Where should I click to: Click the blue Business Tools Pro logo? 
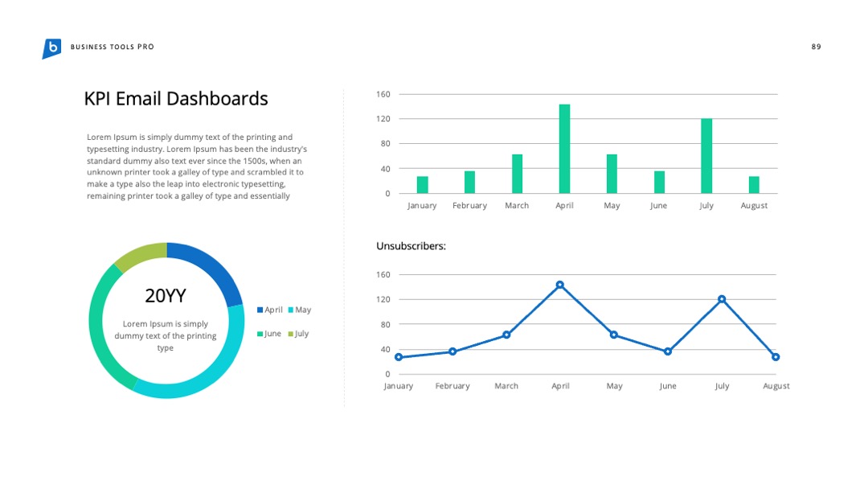(x=51, y=48)
